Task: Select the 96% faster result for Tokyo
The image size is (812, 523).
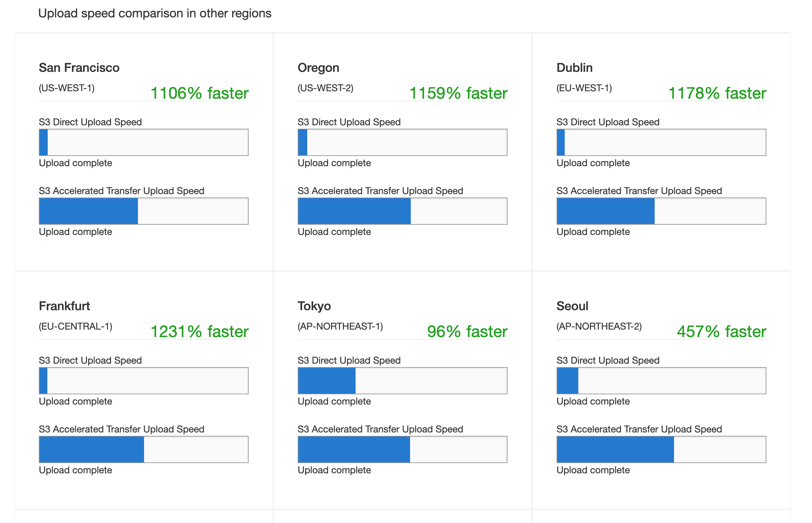Action: (467, 331)
